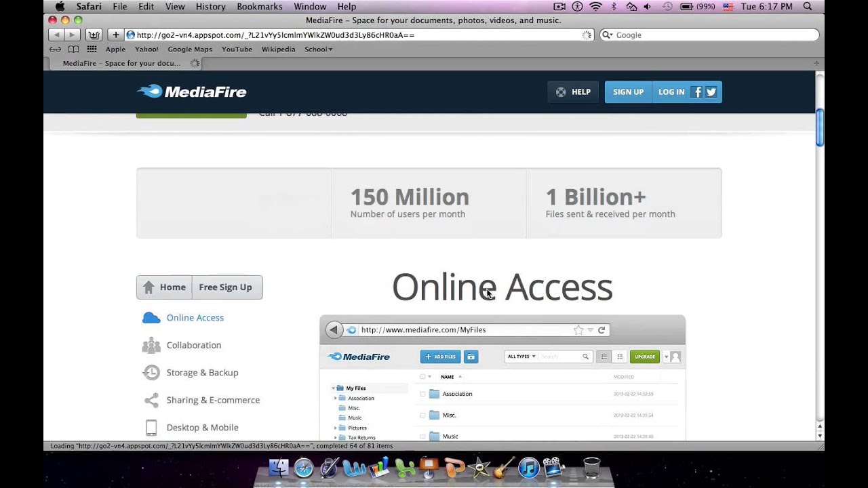Click the HELP button
The height and width of the screenshot is (488, 868).
click(x=573, y=92)
